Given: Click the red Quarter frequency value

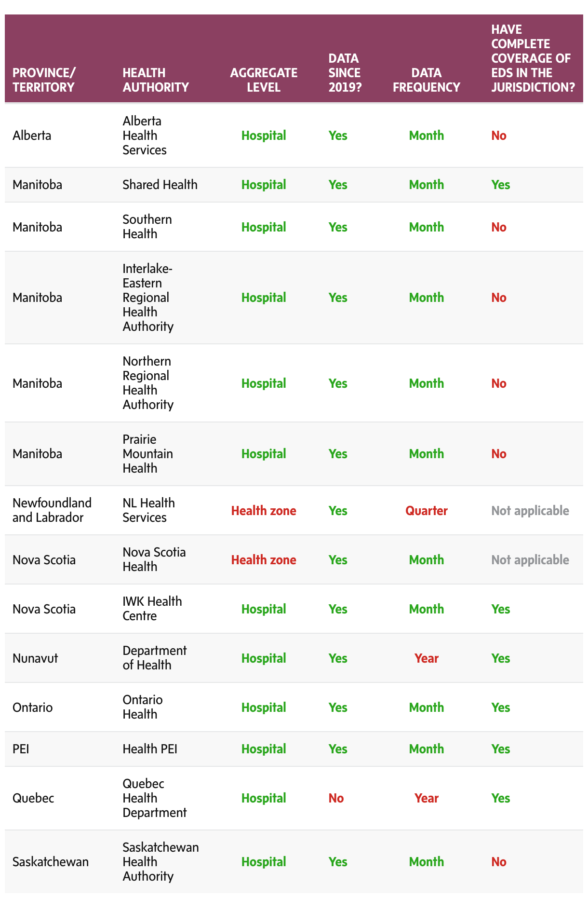Looking at the screenshot, I should point(426,511).
